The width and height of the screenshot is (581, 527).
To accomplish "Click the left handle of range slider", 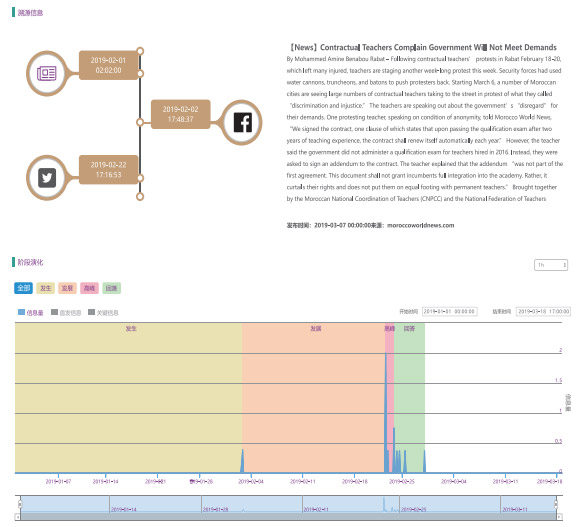I will pos(20,504).
